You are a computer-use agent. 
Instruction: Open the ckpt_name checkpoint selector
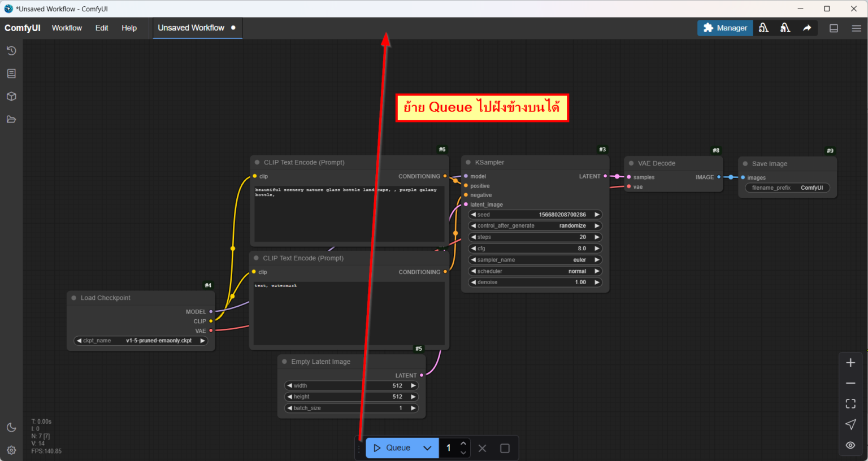click(x=141, y=341)
